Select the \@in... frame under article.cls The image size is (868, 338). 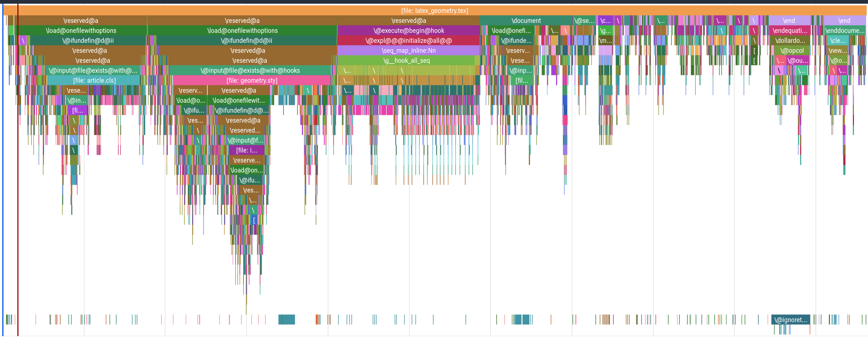[76, 100]
